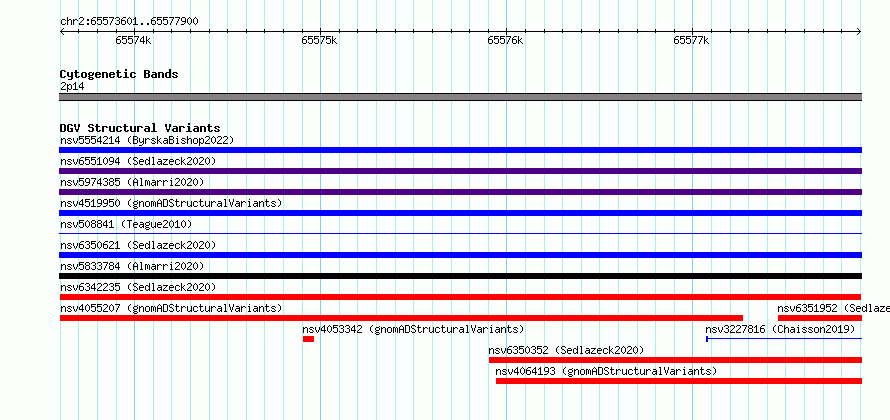This screenshot has height=420, width=890.
Task: Click the red bar under nsv6351952
Action: pos(820,318)
